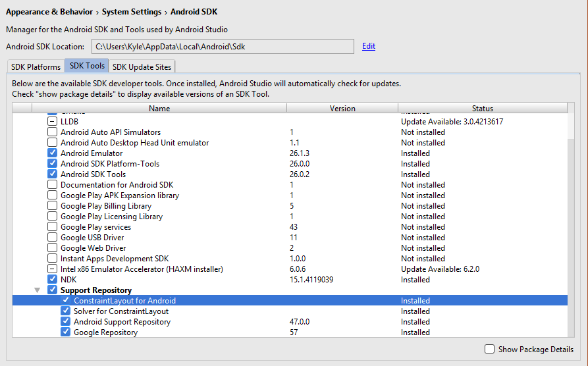Click System Settings in the breadcrumb
The image size is (588, 366).
[x=132, y=12]
